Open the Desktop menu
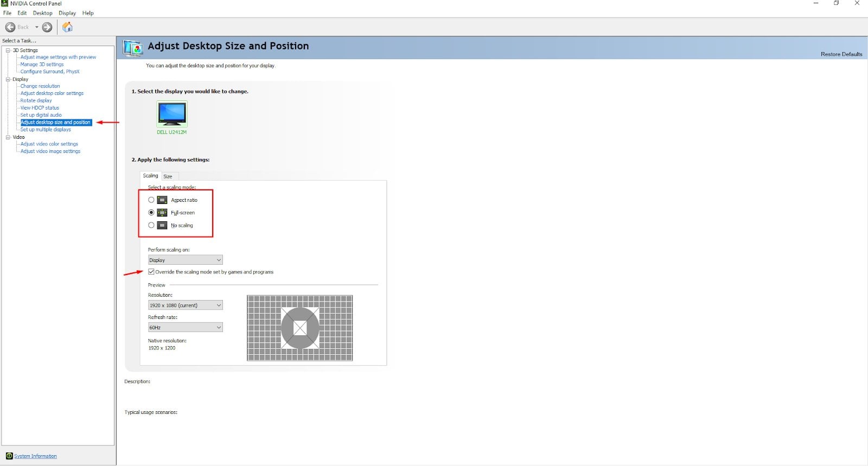The width and height of the screenshot is (868, 466). tap(42, 13)
